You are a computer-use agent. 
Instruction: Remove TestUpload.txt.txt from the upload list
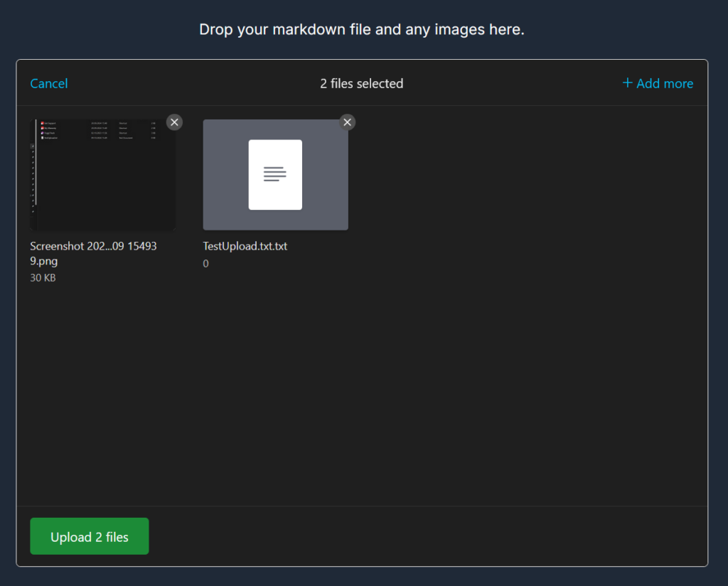pyautogui.click(x=347, y=122)
